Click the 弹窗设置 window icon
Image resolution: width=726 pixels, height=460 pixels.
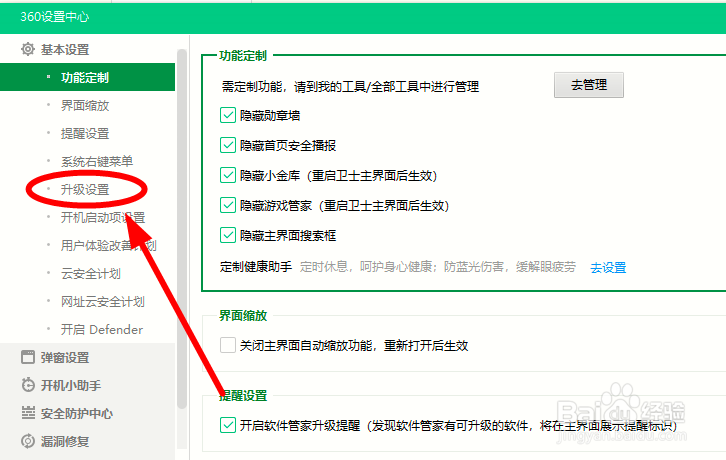coord(28,357)
